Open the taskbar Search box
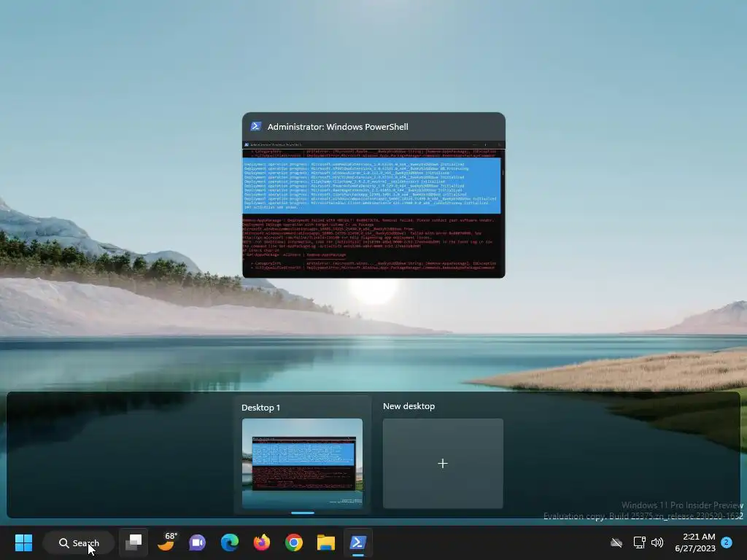Viewport: 747px width, 560px height. [x=79, y=542]
